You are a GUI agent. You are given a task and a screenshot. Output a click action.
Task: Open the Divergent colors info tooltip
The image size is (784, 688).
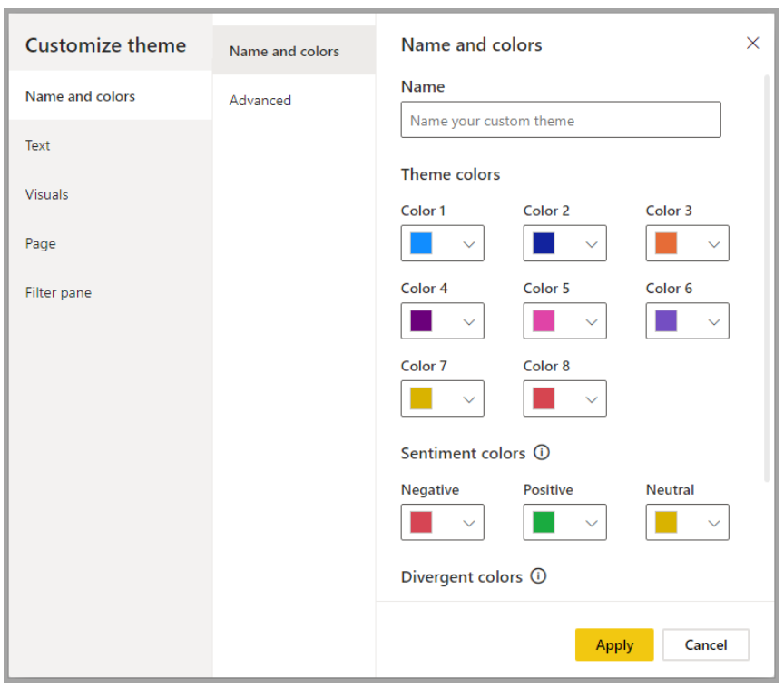tap(538, 575)
